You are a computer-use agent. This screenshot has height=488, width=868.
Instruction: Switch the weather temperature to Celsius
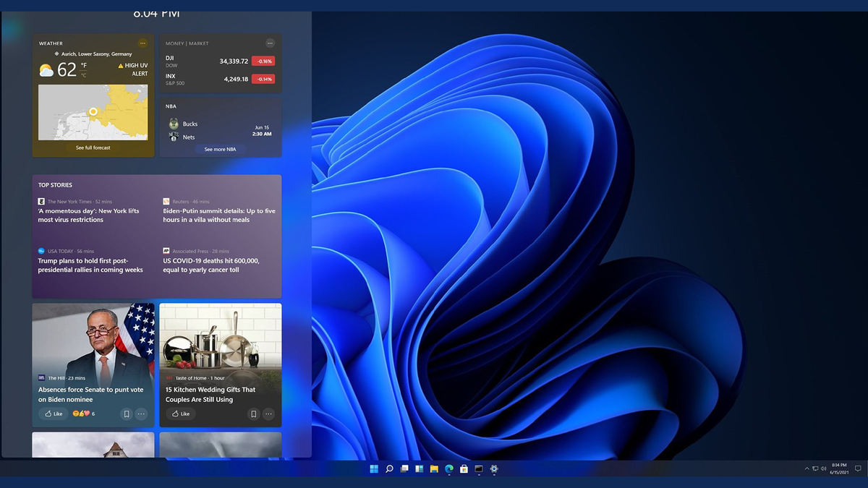click(x=84, y=74)
